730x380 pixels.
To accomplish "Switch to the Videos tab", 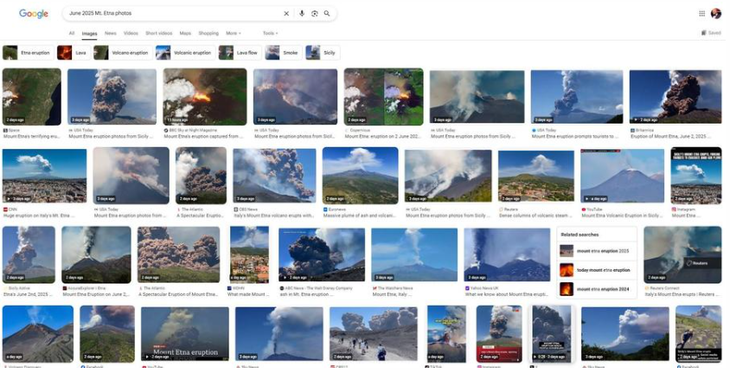I will pos(131,33).
